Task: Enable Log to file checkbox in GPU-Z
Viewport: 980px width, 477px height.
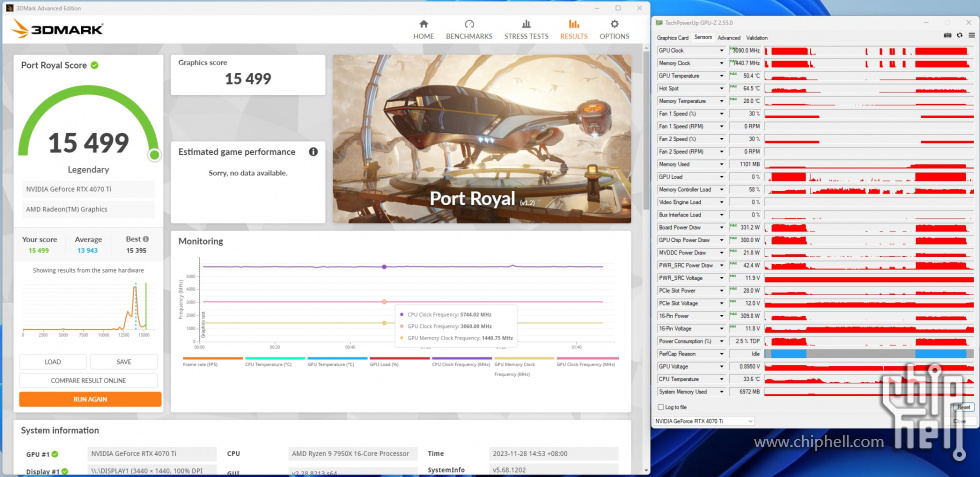Action: click(x=661, y=407)
